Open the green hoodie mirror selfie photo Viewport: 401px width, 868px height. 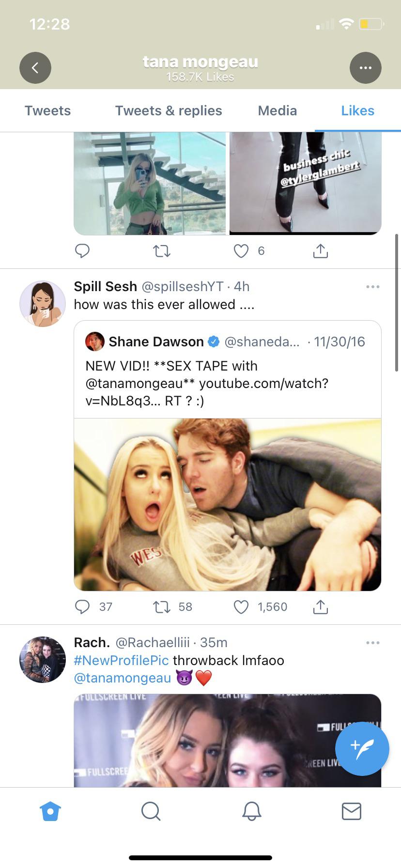pyautogui.click(x=150, y=183)
